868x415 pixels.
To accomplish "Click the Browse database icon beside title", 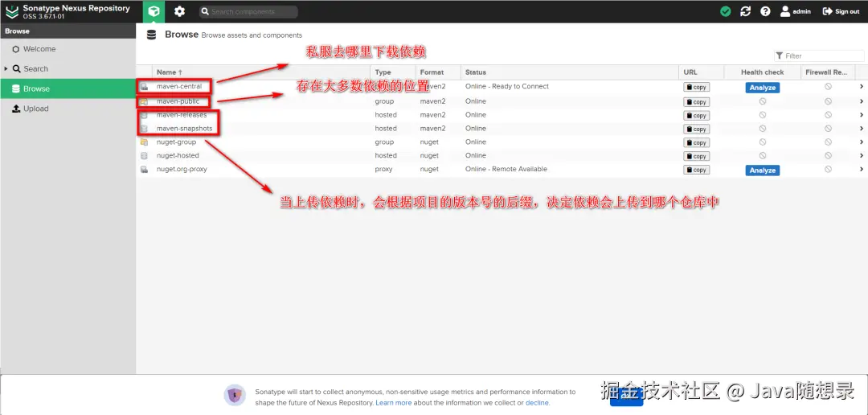I will point(151,35).
